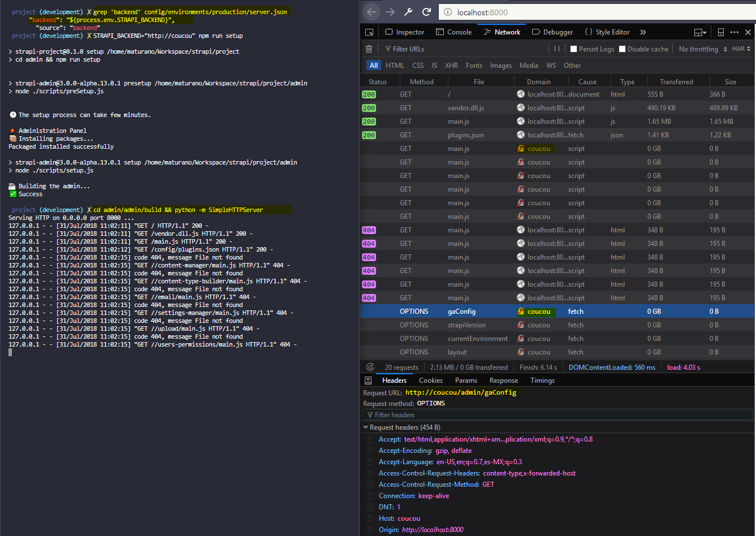The width and height of the screenshot is (756, 536).
Task: Activate the element picker icon
Action: 369,32
